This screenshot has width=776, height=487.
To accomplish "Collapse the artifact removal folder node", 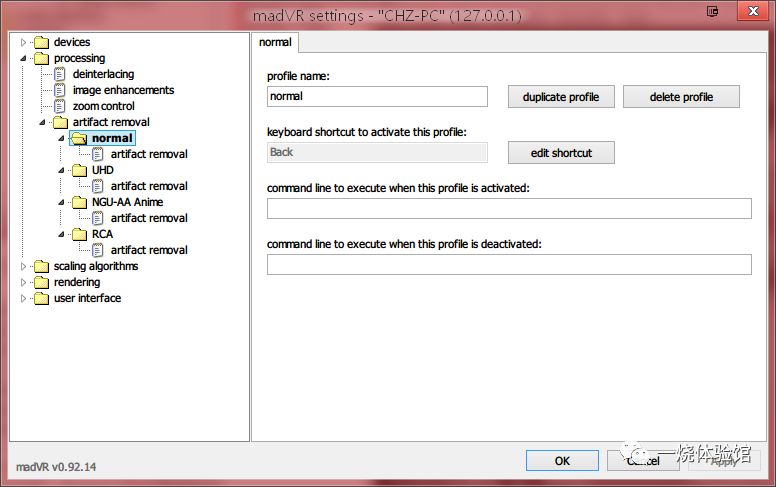I will (x=42, y=122).
